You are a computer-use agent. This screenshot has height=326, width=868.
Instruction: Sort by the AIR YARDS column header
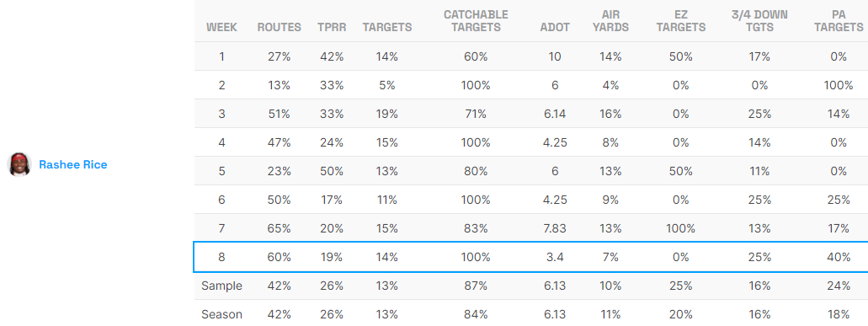(610, 20)
